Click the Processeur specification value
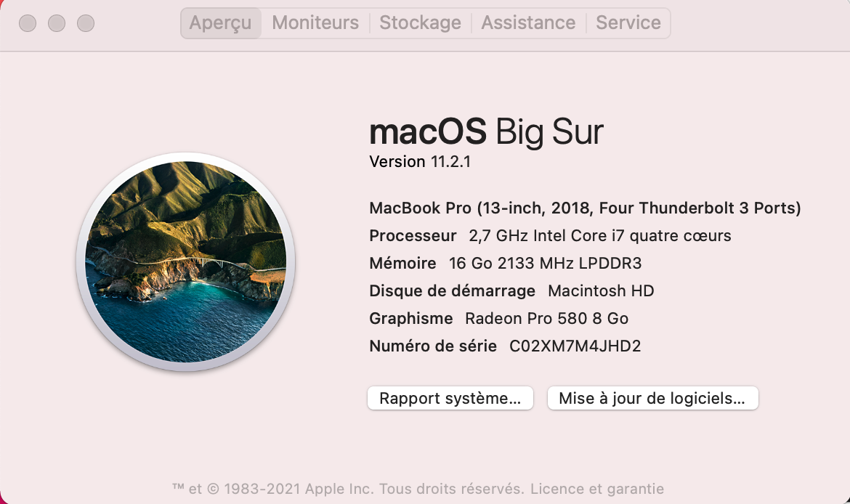This screenshot has width=850, height=504. point(599,236)
